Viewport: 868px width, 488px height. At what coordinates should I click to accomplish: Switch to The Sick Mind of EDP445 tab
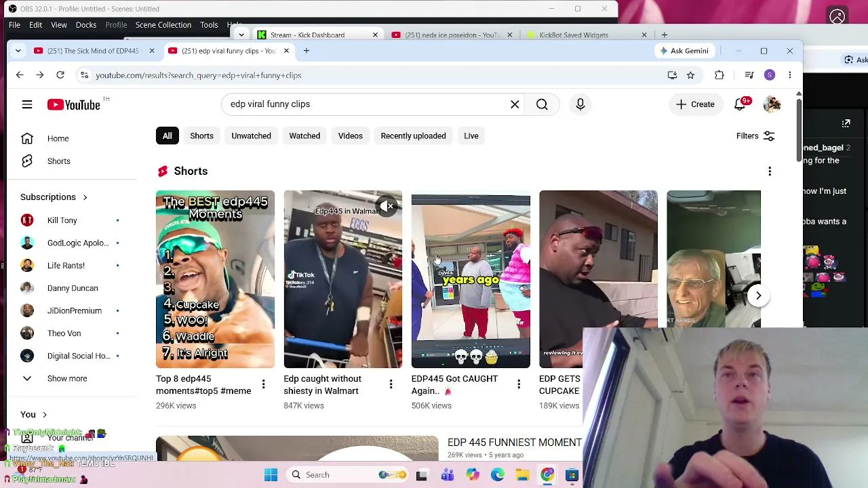93,51
